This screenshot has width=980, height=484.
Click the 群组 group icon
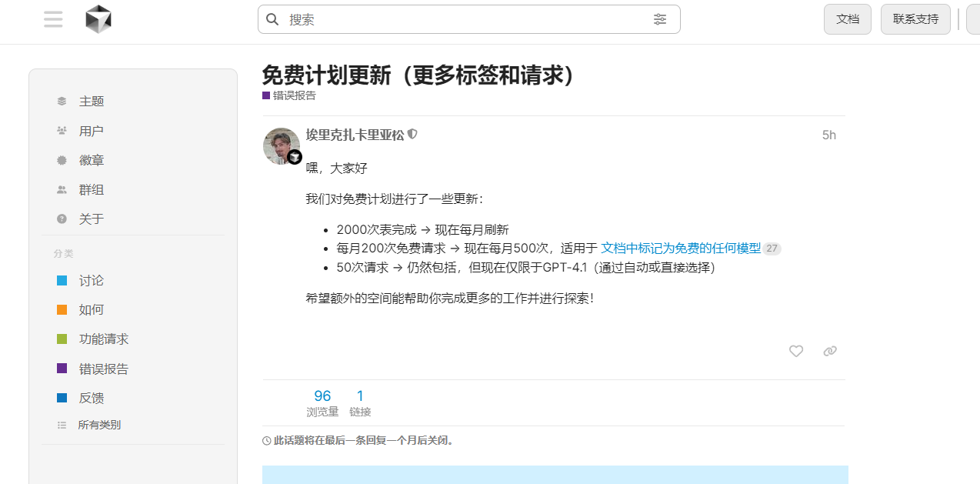62,189
